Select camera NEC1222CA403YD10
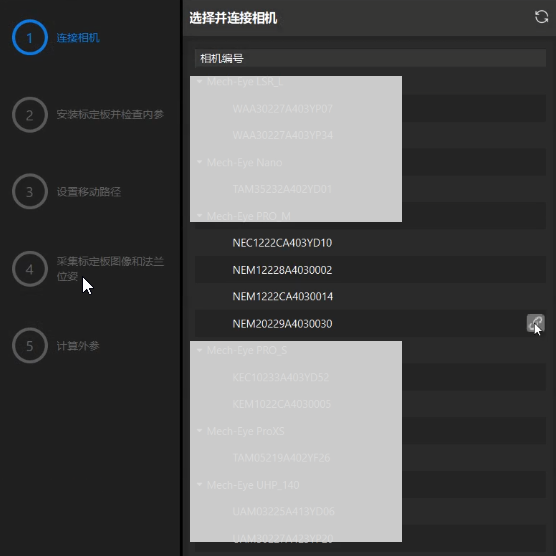The height and width of the screenshot is (556, 556). (370, 243)
